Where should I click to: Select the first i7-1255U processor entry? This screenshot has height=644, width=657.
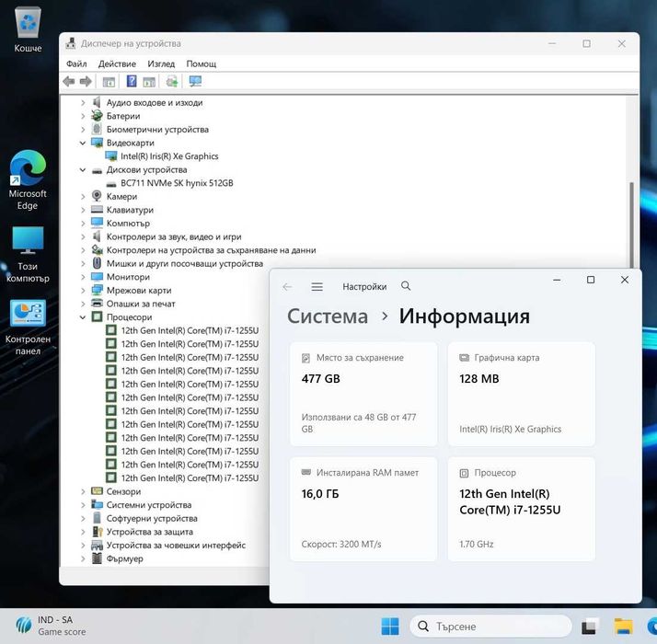click(x=190, y=330)
